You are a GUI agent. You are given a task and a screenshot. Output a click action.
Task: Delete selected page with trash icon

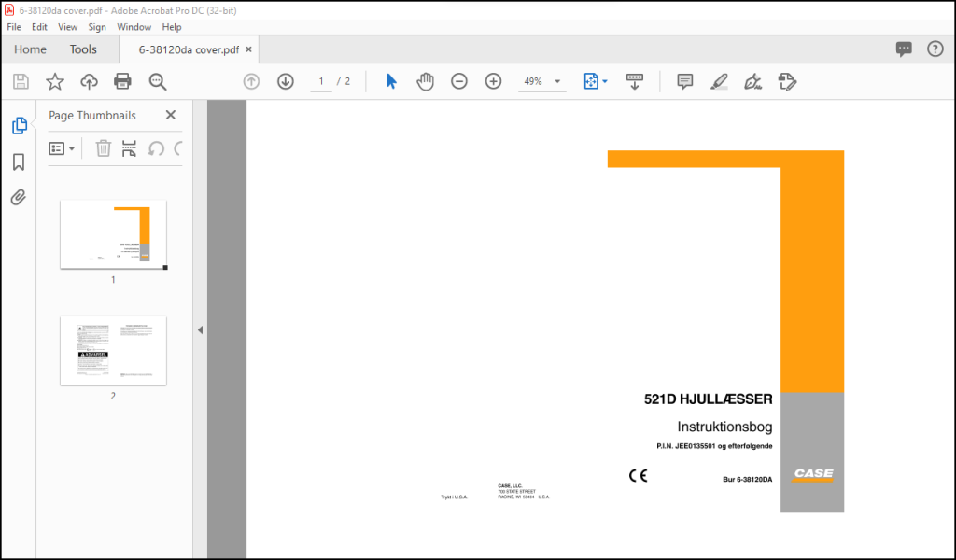tap(103, 148)
